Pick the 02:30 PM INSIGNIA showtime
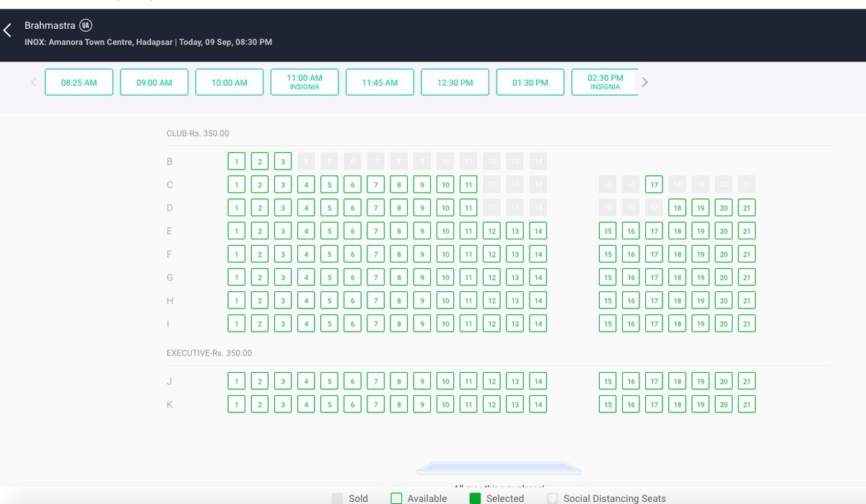866x504 pixels. [x=605, y=82]
